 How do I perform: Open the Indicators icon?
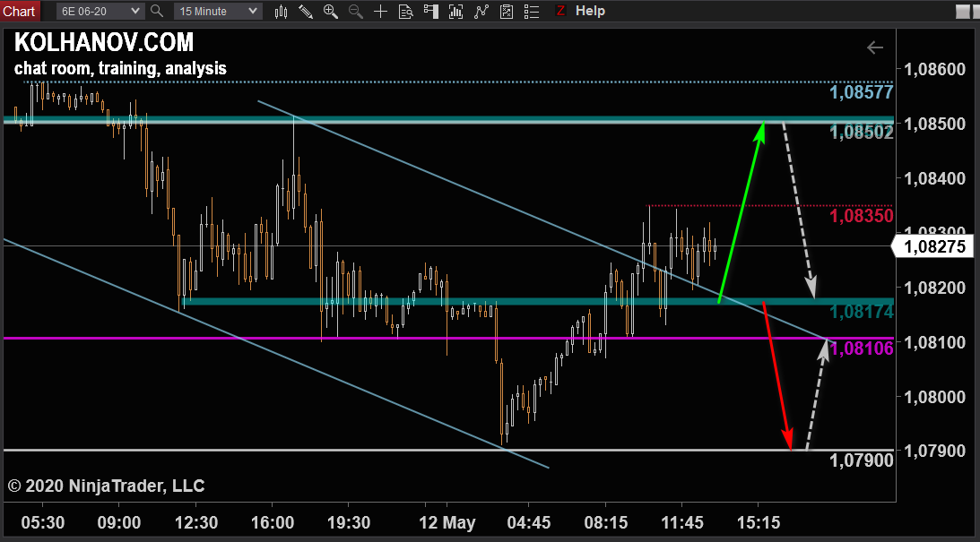click(482, 12)
